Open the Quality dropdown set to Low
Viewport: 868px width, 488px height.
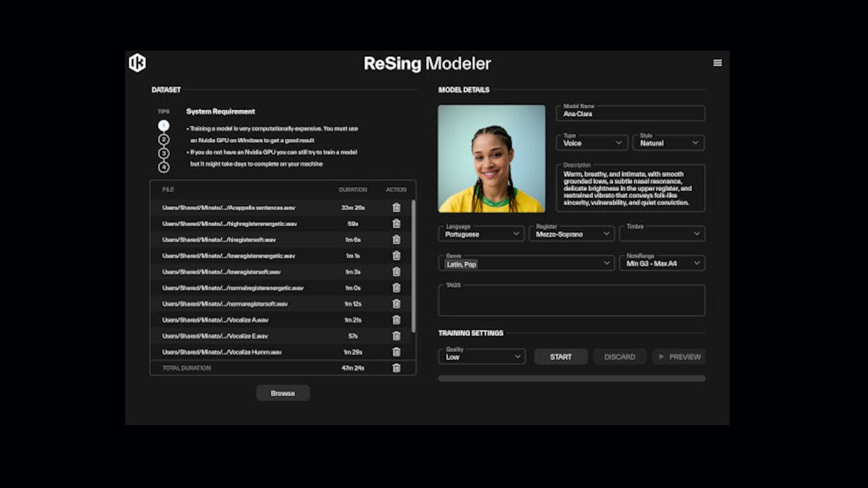click(x=482, y=356)
